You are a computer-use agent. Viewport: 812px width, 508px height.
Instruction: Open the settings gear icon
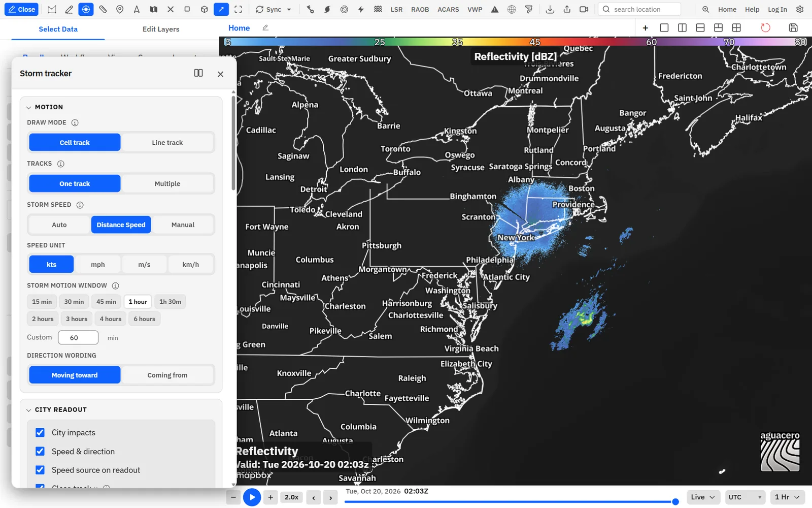pos(800,9)
